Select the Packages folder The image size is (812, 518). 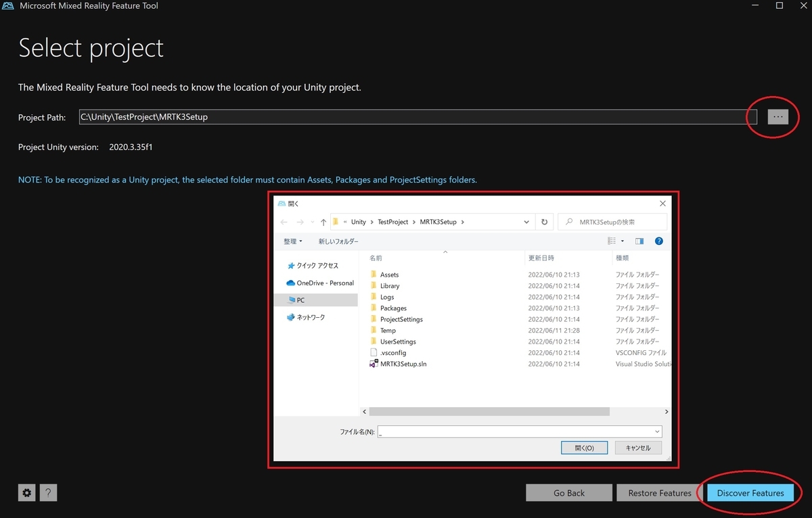[393, 308]
